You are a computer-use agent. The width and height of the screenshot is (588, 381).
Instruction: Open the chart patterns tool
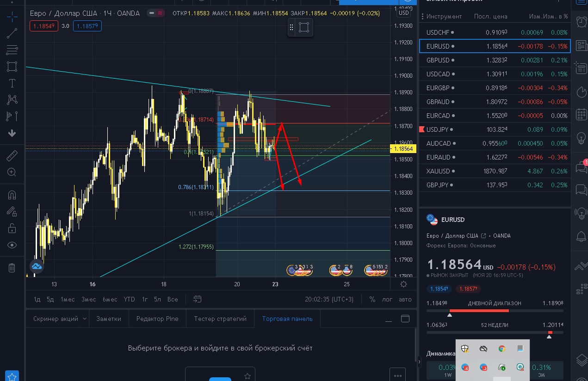[x=12, y=99]
